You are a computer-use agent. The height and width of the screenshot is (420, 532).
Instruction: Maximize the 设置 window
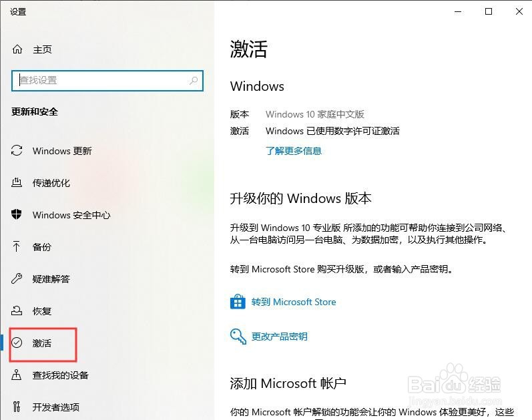[x=489, y=11]
